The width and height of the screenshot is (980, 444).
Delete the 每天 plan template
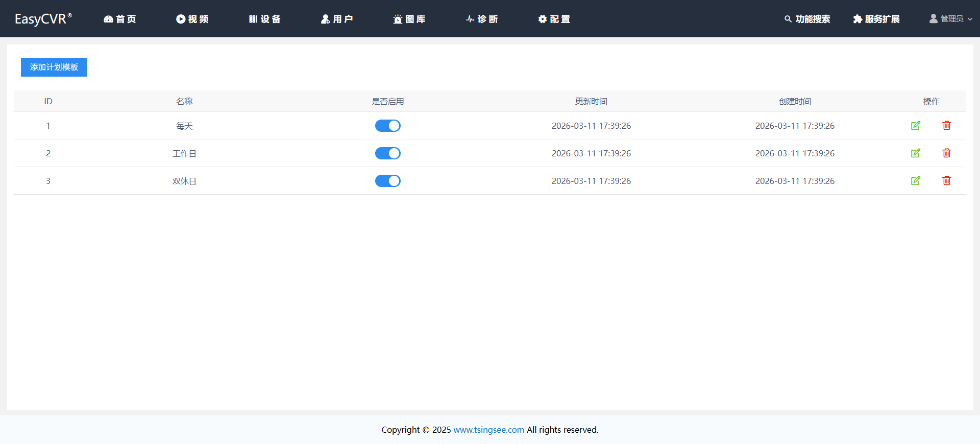946,126
